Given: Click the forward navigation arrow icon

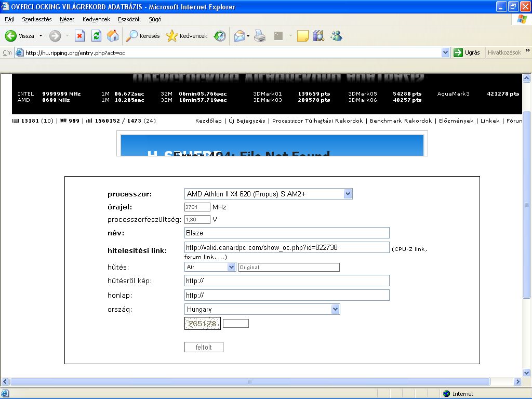Looking at the screenshot, I should (x=55, y=36).
